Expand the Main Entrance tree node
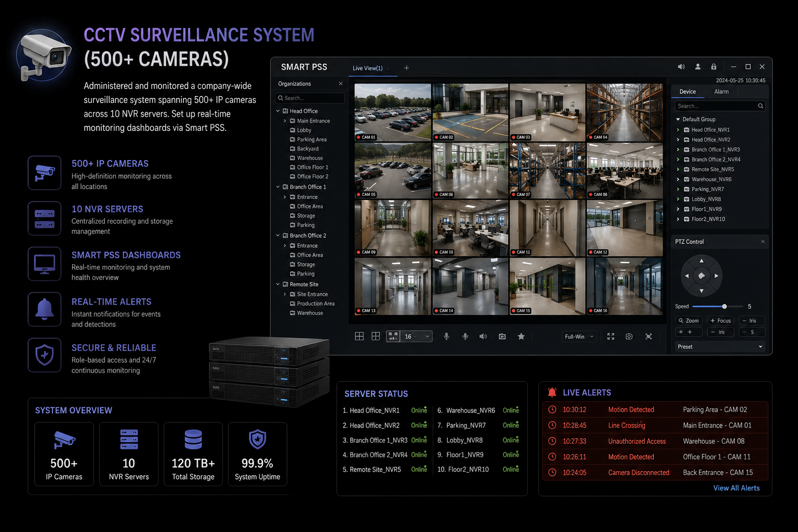 pos(285,121)
